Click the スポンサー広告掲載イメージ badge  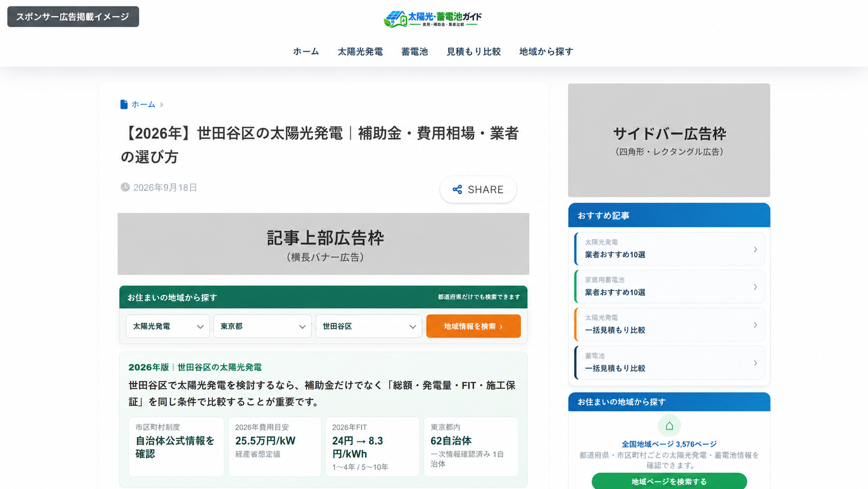[x=73, y=17]
